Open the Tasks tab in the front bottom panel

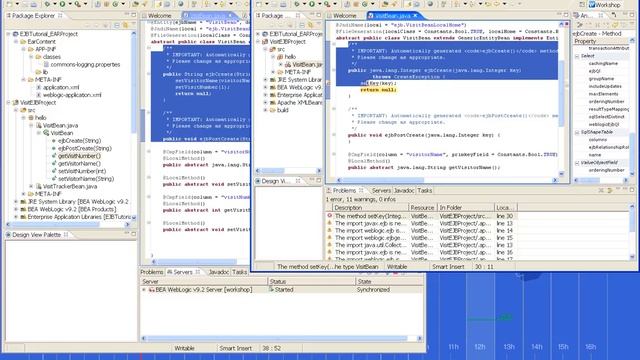[x=424, y=191]
